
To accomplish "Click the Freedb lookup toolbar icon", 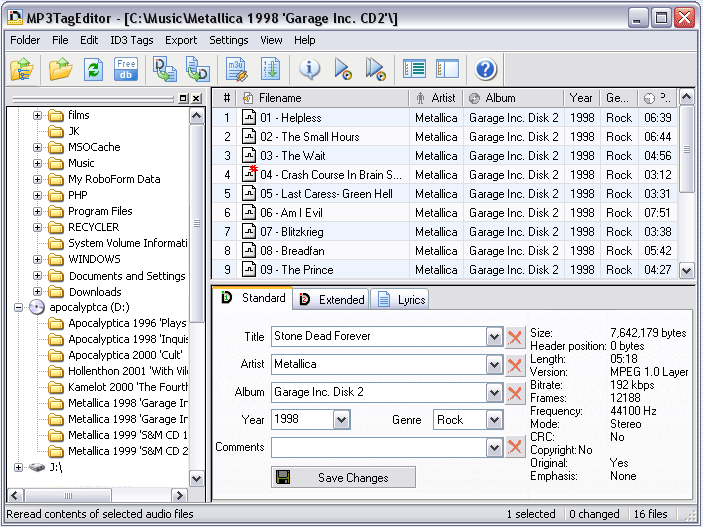I will (x=126, y=69).
